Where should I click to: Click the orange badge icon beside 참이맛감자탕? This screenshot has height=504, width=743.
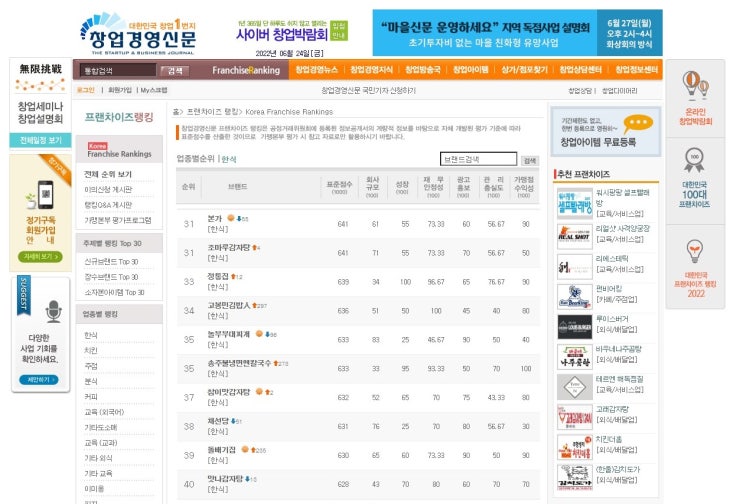point(259,391)
